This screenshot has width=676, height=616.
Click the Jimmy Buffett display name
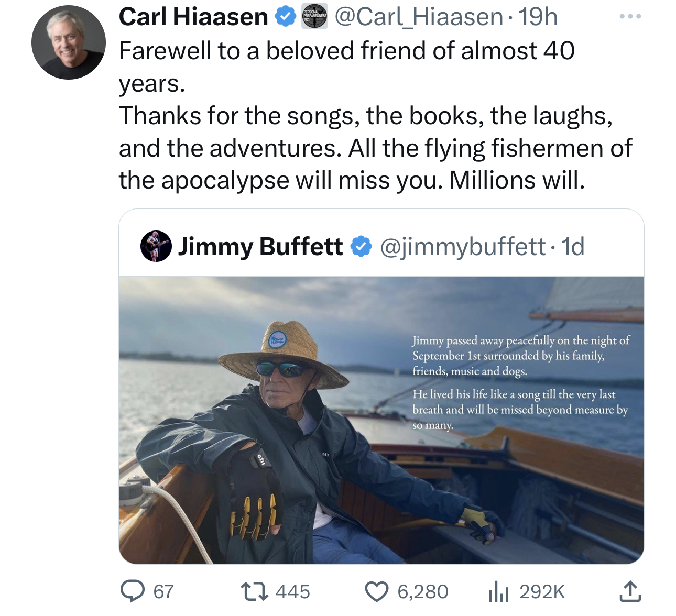tap(260, 246)
